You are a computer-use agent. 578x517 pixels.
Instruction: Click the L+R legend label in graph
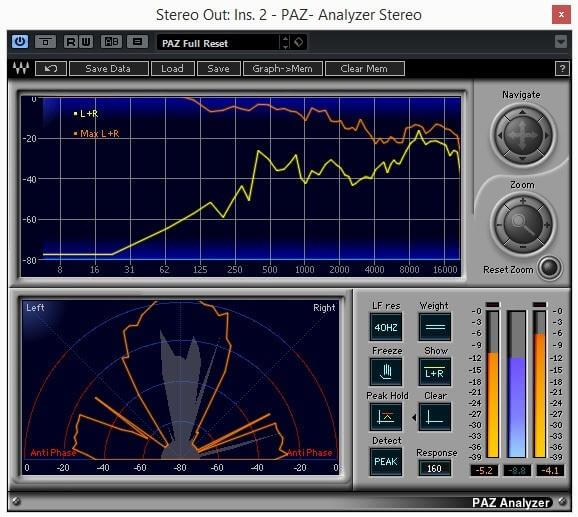click(88, 113)
